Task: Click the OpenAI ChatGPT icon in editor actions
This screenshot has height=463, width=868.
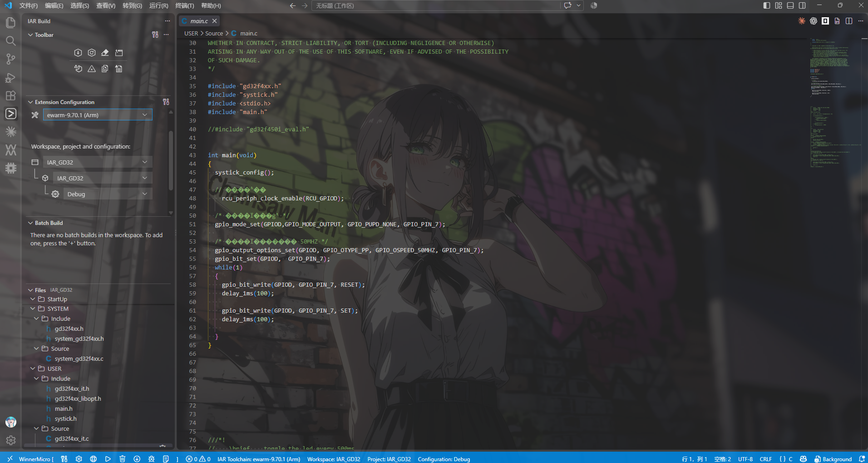Action: [814, 21]
